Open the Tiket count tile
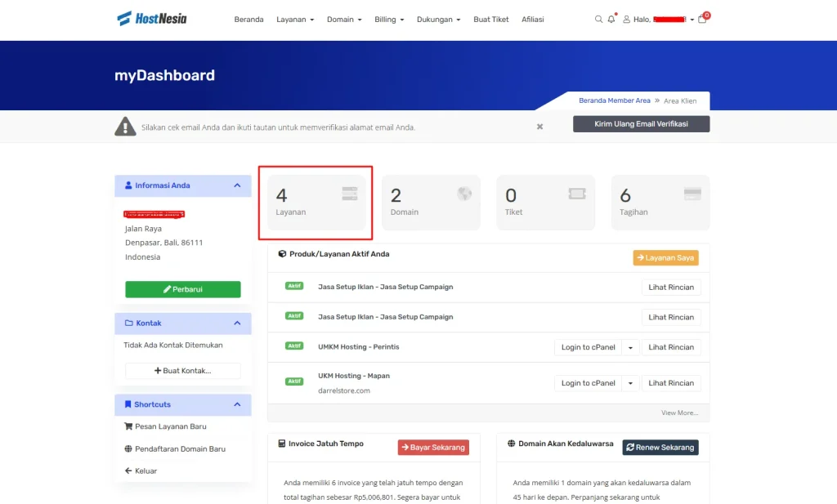The height and width of the screenshot is (504, 837). [x=545, y=203]
